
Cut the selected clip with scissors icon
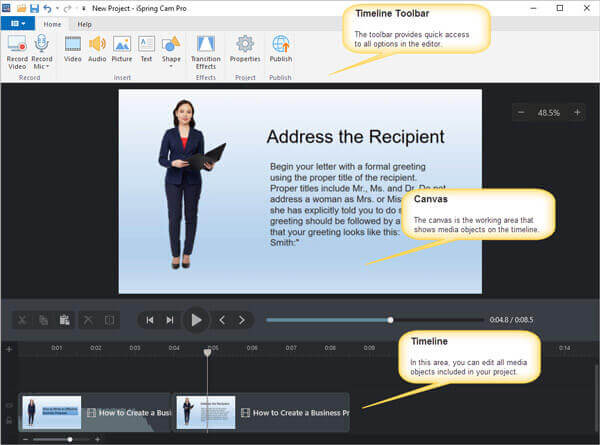pyautogui.click(x=22, y=320)
